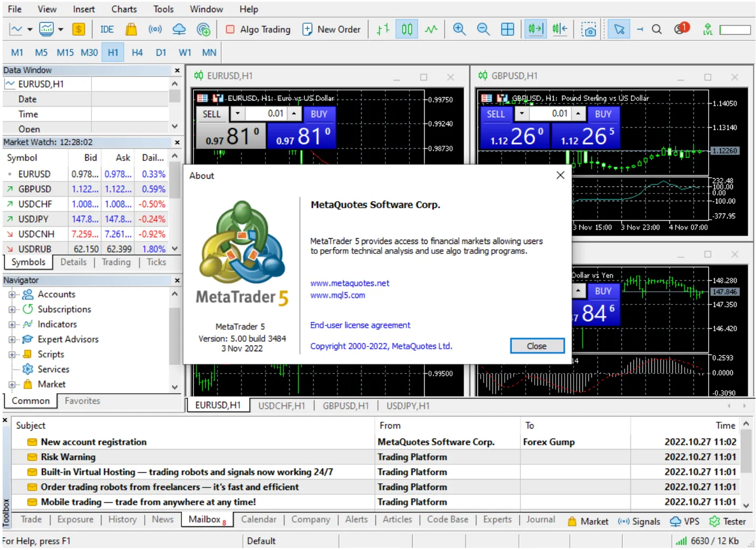Viewport: 756px width, 550px height.
Task: Select the MN monthly timeframe
Action: (x=209, y=53)
